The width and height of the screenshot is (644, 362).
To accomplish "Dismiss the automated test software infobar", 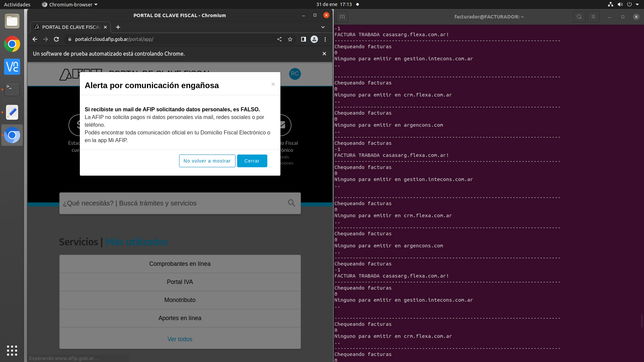I will (324, 54).
